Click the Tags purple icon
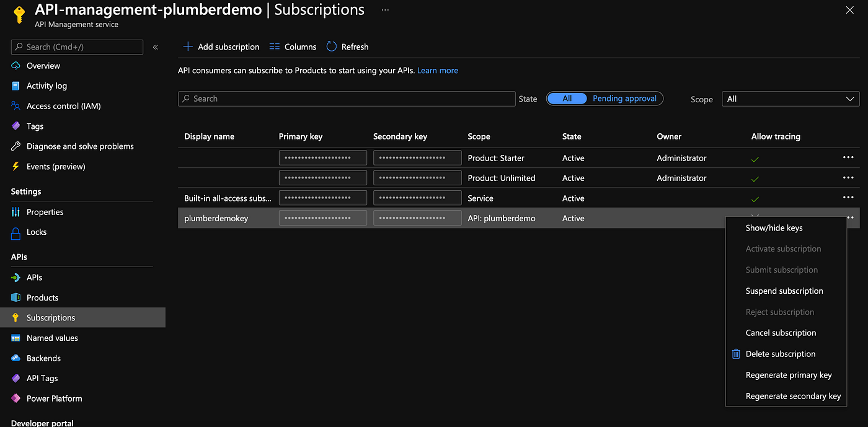The width and height of the screenshot is (868, 427). coord(16,126)
